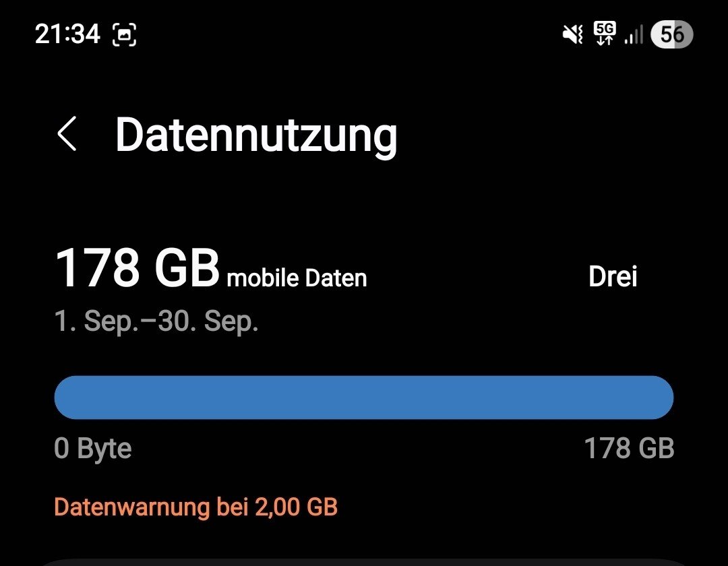The image size is (728, 566).
Task: Tap the 5G data status icon
Action: pyautogui.click(x=605, y=33)
